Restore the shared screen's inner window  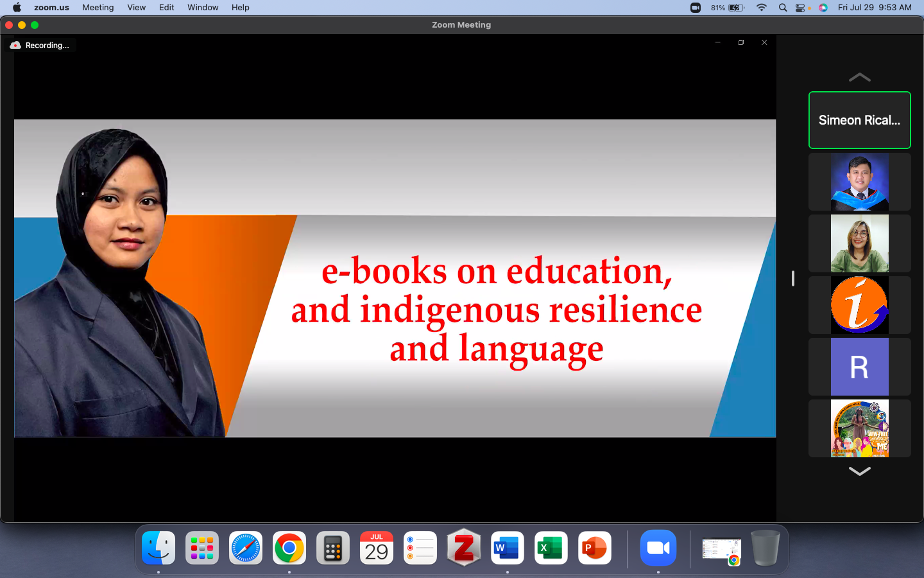click(741, 42)
